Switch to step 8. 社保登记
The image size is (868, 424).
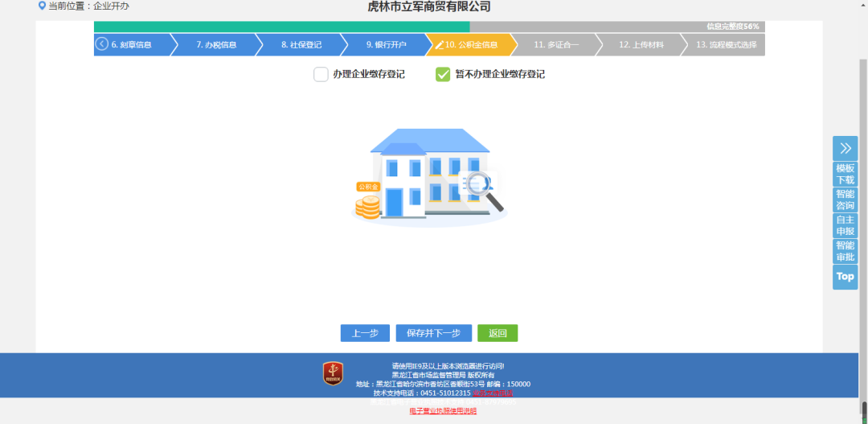point(301,45)
